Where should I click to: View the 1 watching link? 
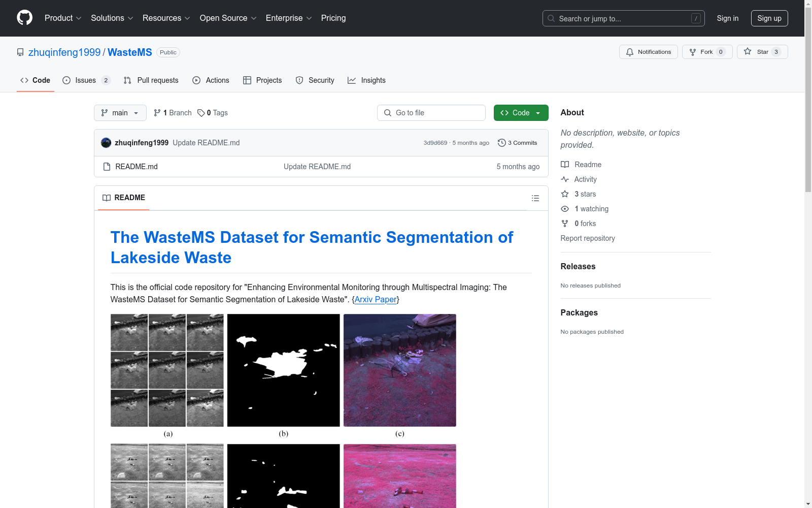[585, 209]
